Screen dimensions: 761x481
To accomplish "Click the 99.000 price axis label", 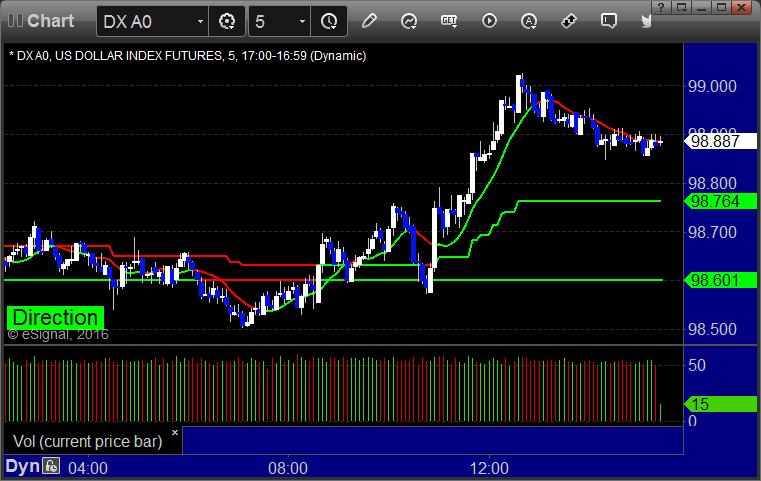I will [x=712, y=86].
